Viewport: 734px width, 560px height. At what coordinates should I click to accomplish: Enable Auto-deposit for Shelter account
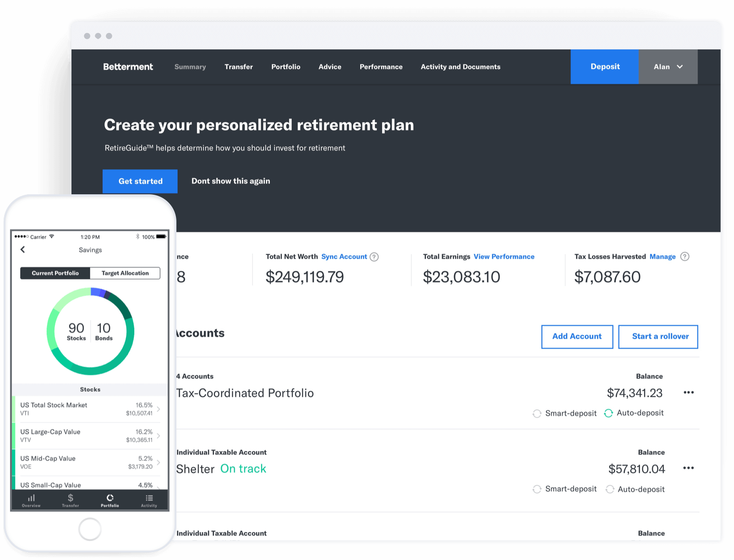pyautogui.click(x=610, y=489)
